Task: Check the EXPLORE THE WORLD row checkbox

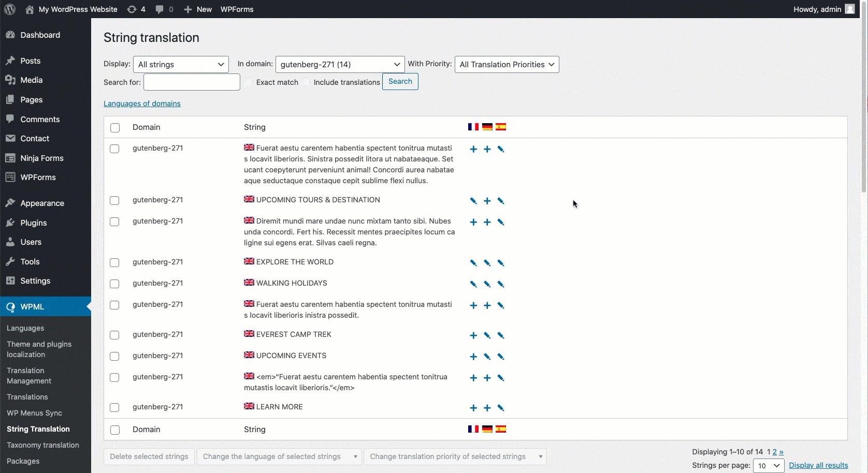Action: tap(115, 263)
